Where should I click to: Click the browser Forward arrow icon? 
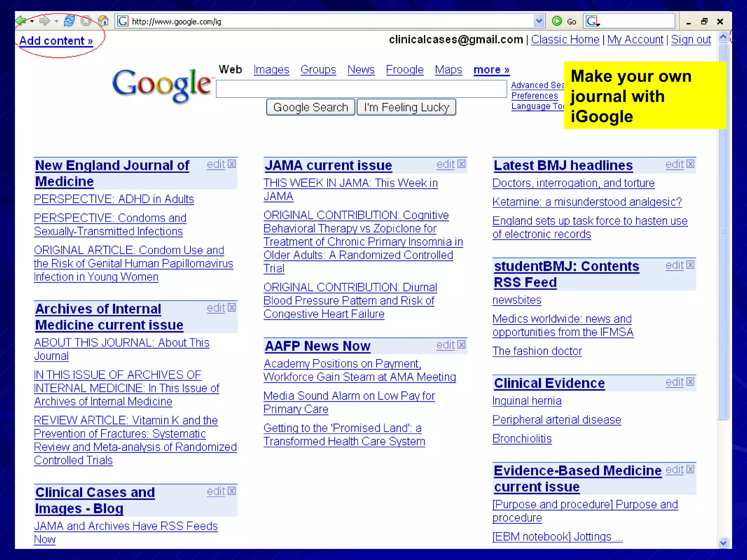tap(44, 21)
